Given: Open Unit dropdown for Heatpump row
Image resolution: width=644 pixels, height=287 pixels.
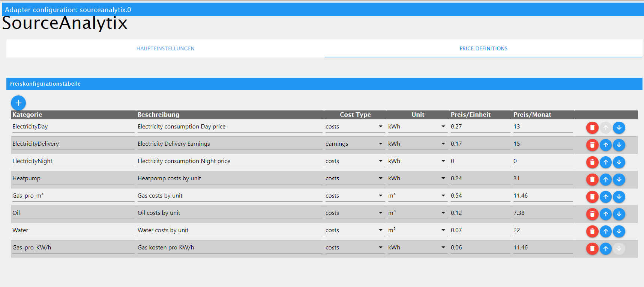Looking at the screenshot, I should tap(417, 178).
